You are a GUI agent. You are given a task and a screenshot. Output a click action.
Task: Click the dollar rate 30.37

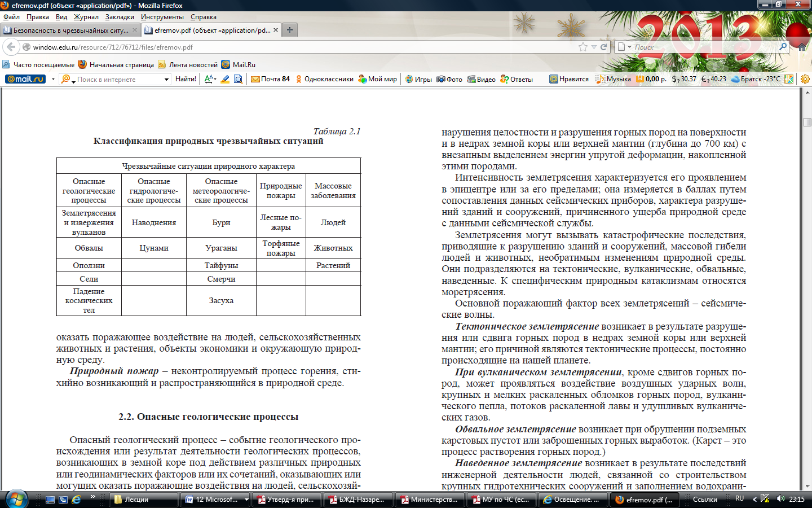(684, 79)
